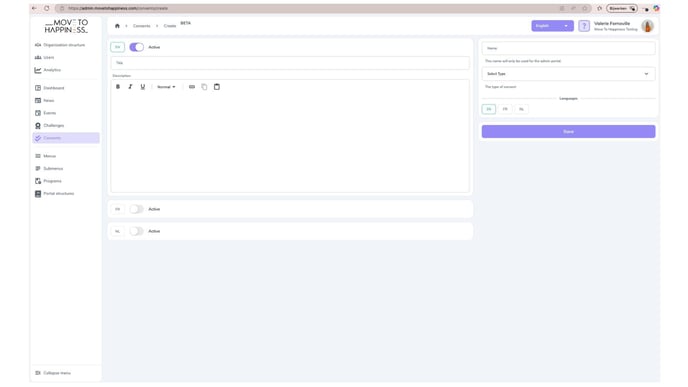Image resolution: width=688 pixels, height=387 pixels.
Task: Click the browser back arrow
Action: (34, 8)
